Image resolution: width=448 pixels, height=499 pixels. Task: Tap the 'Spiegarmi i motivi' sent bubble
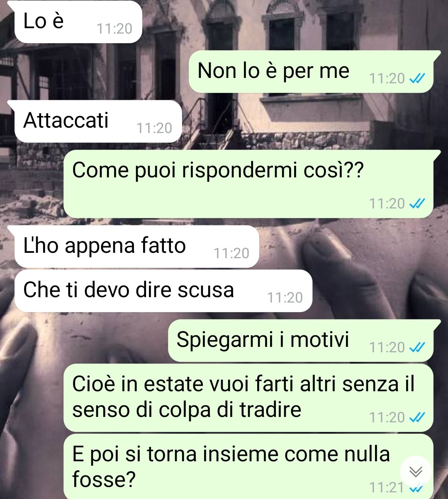[301, 340]
